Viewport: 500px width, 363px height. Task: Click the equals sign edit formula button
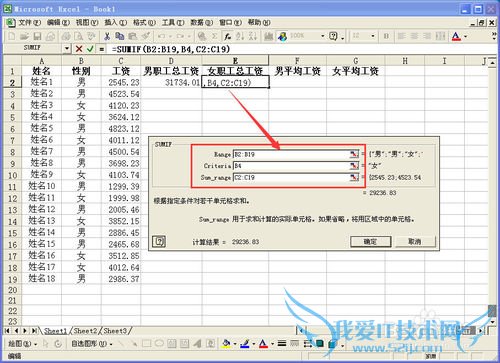pos(102,49)
